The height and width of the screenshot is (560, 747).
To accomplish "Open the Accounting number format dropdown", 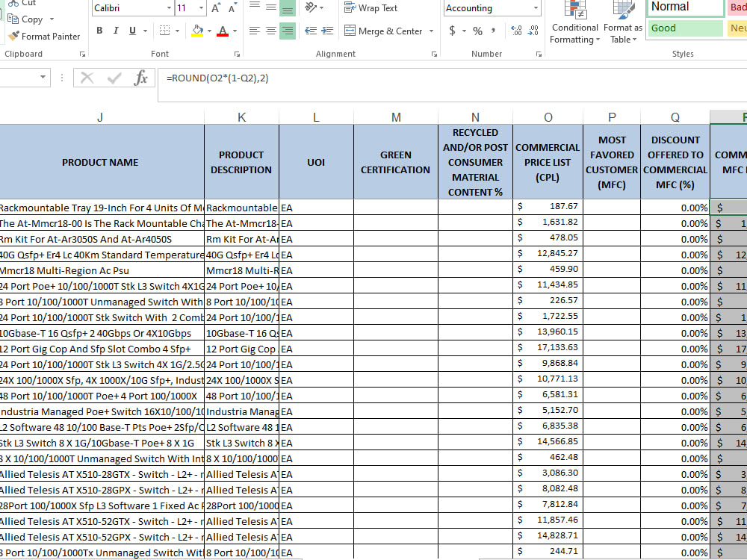I will (536, 8).
